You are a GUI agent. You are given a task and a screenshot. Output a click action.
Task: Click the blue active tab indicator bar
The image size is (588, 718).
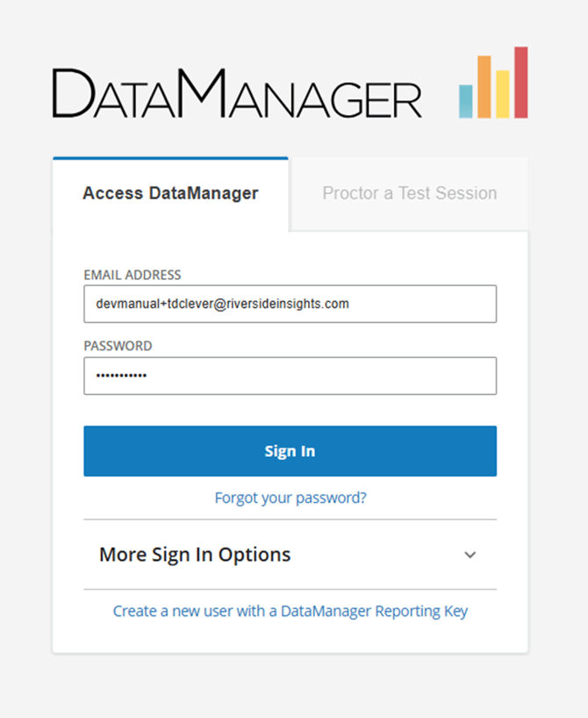pyautogui.click(x=170, y=159)
